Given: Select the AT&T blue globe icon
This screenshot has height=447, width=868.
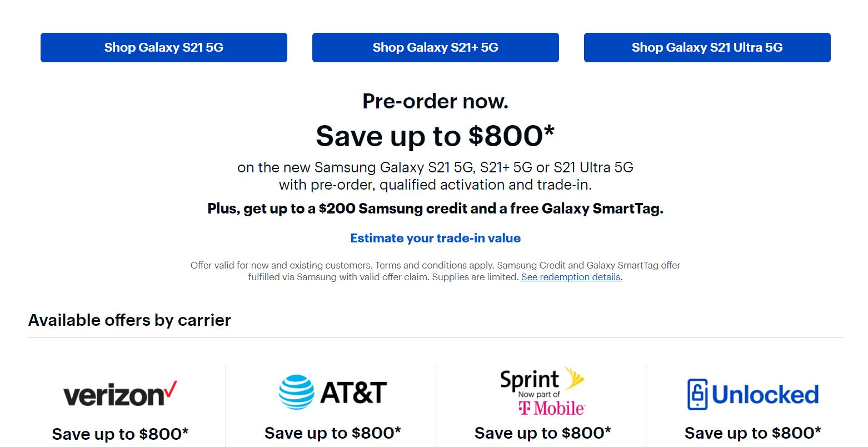Looking at the screenshot, I should [x=296, y=392].
